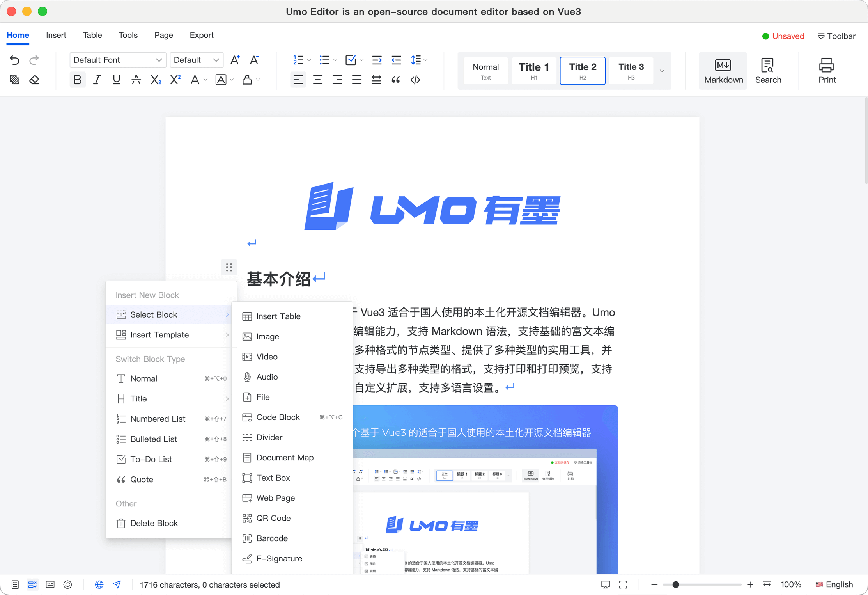Toggle underline formatting
868x595 pixels.
click(x=116, y=80)
